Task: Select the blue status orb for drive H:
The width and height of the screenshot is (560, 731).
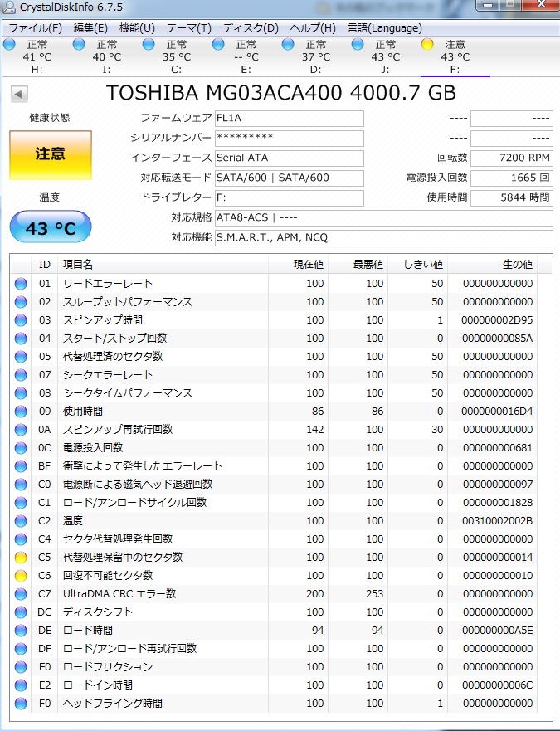Action: [9, 44]
